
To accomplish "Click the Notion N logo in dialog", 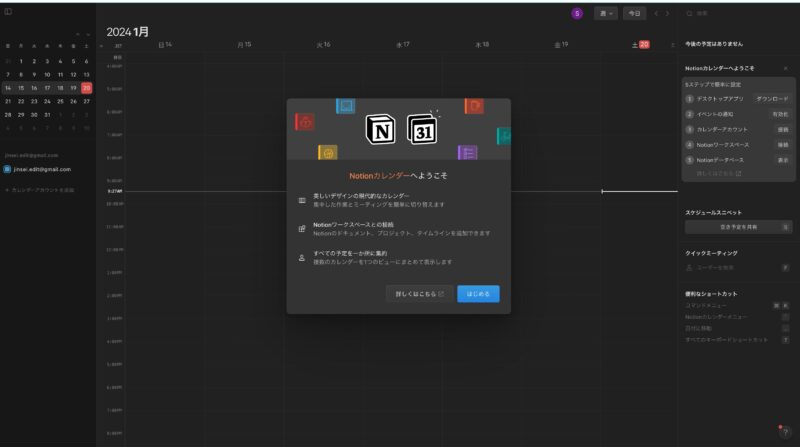I will 380,130.
